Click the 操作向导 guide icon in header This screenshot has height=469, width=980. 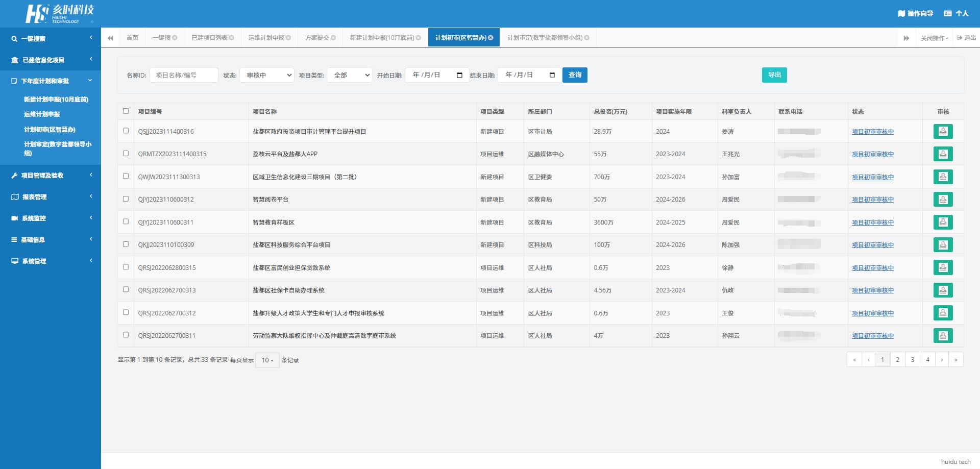coord(901,13)
